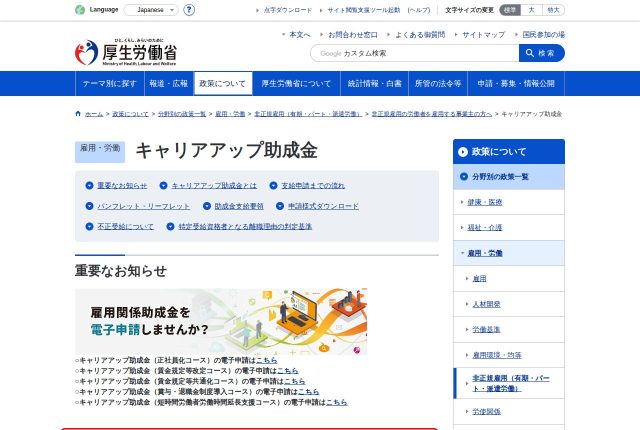Open sidebar 雇用環境・均等 link
Viewport: 640px width, 430px height.
(x=497, y=355)
